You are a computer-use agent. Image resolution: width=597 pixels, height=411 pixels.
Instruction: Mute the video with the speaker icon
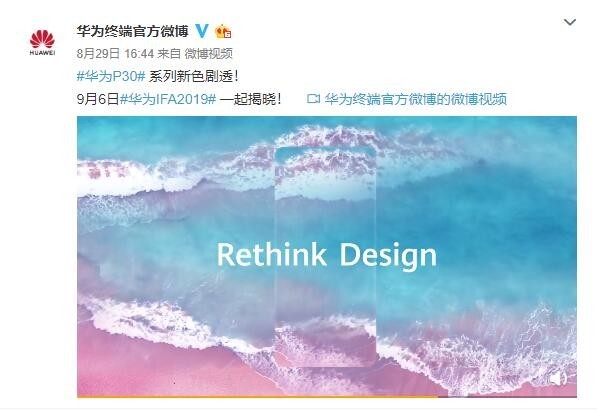click(x=557, y=379)
